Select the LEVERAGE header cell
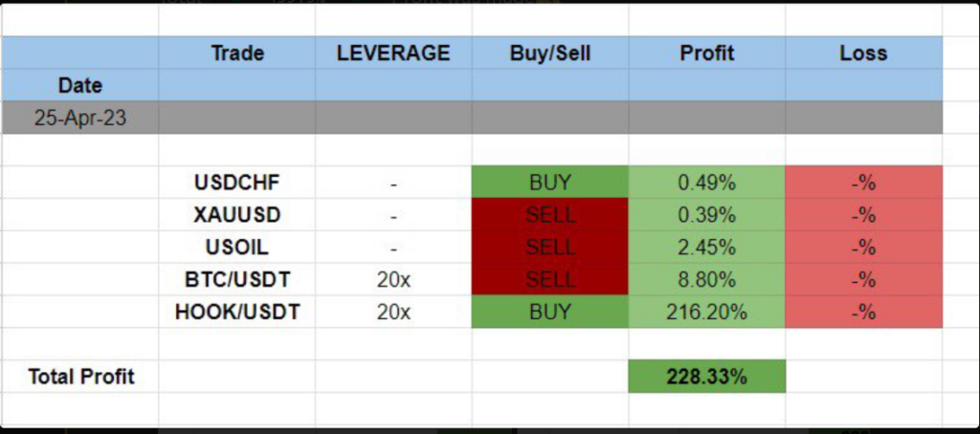This screenshot has height=434, width=980. (x=393, y=54)
